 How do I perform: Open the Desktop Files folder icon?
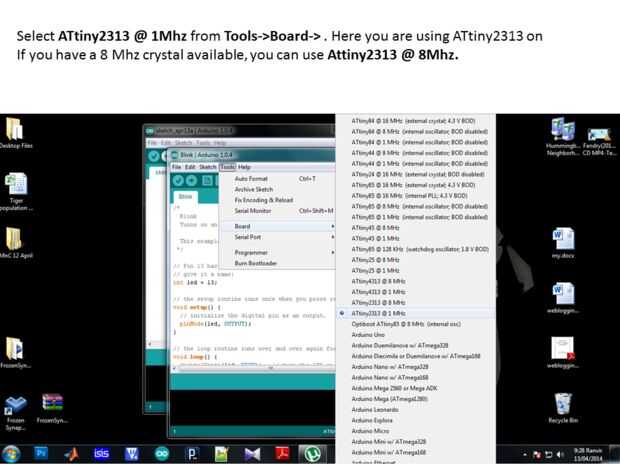coord(15,133)
